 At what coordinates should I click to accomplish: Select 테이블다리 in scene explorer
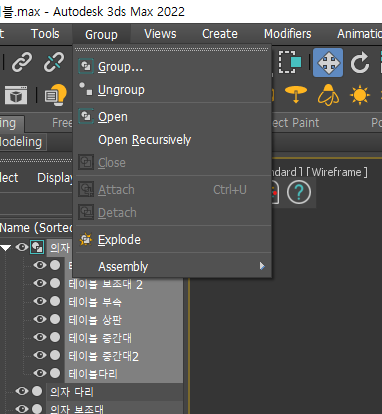(x=93, y=374)
